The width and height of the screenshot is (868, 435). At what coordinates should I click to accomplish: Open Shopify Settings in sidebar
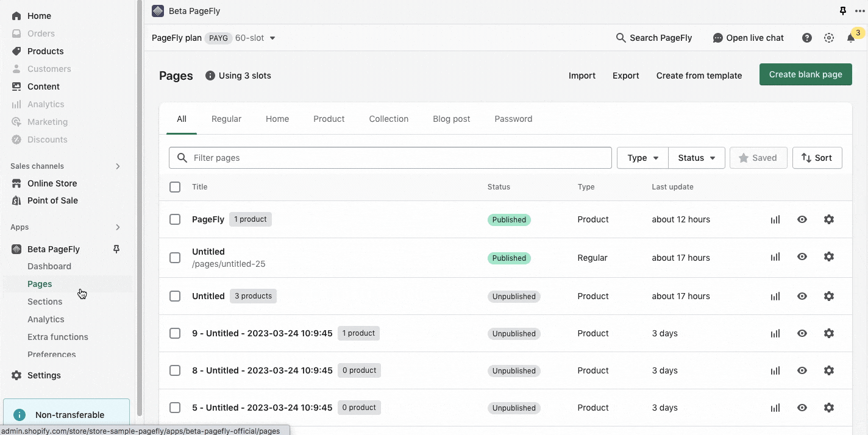coord(44,375)
